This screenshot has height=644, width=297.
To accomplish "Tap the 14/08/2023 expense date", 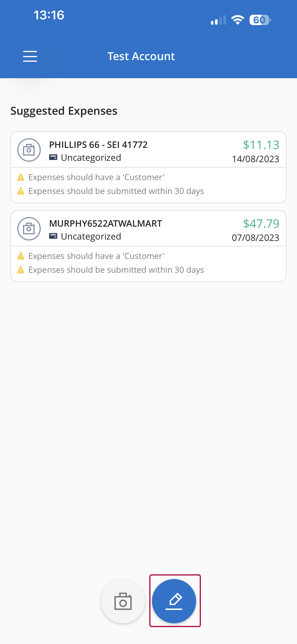I will click(x=256, y=159).
